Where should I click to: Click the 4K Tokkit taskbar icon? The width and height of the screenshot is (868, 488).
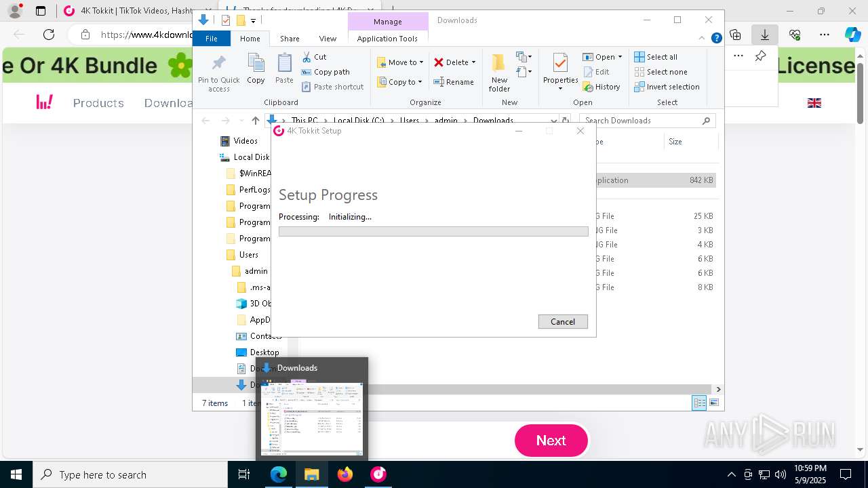378,474
